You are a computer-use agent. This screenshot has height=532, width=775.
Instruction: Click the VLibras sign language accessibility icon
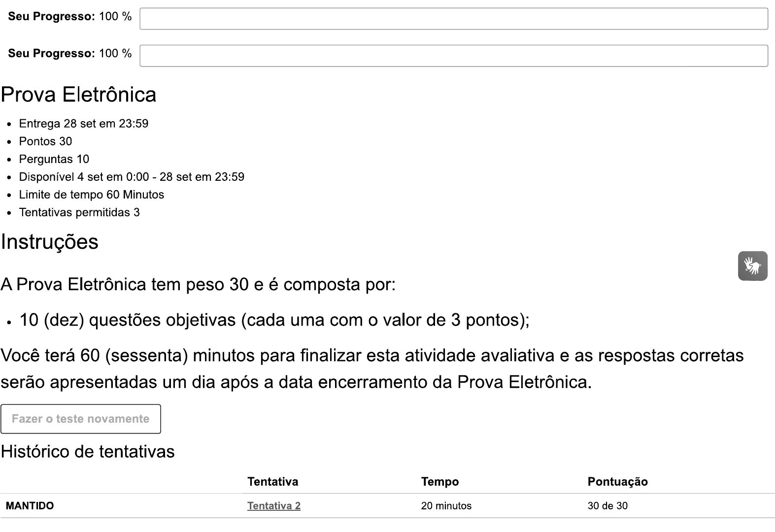tap(752, 266)
